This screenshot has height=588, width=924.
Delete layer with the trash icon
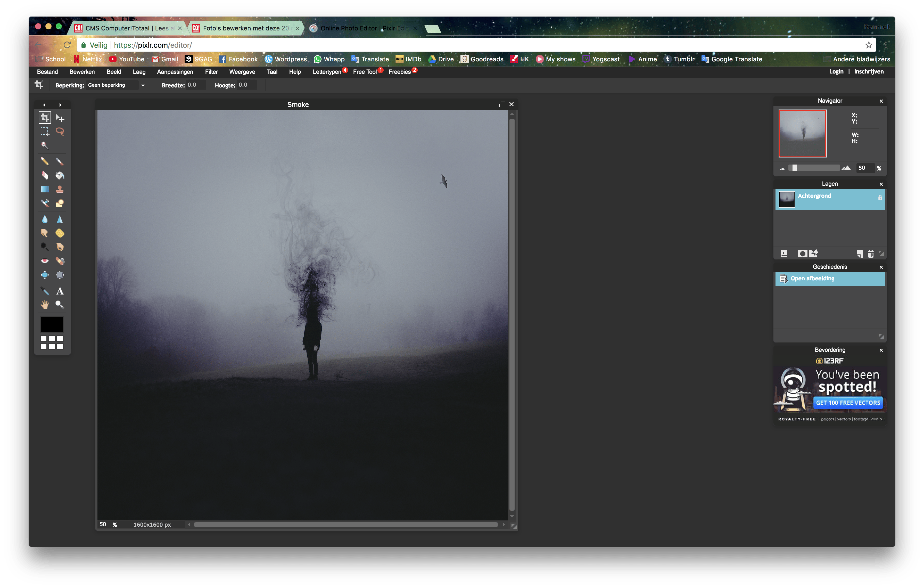point(871,254)
